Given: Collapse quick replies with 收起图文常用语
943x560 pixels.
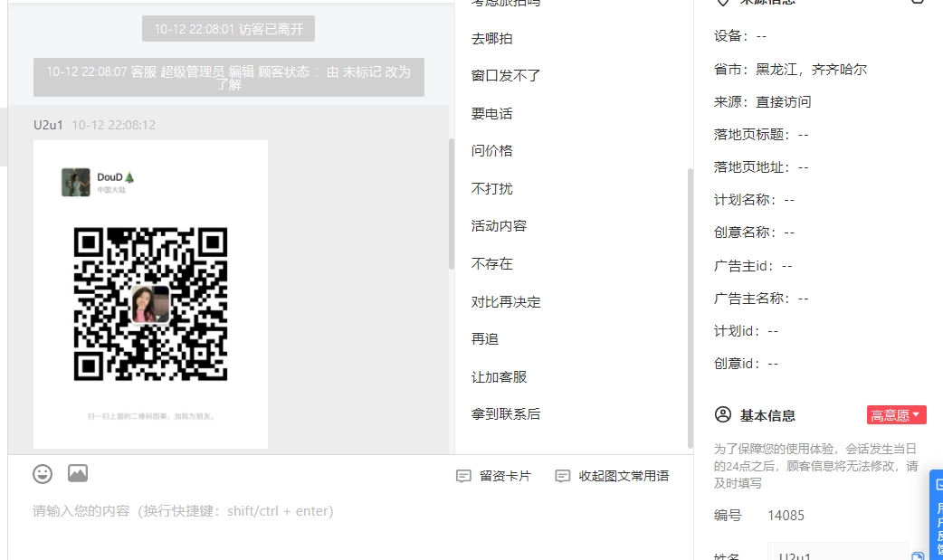Looking at the screenshot, I should (x=613, y=477).
